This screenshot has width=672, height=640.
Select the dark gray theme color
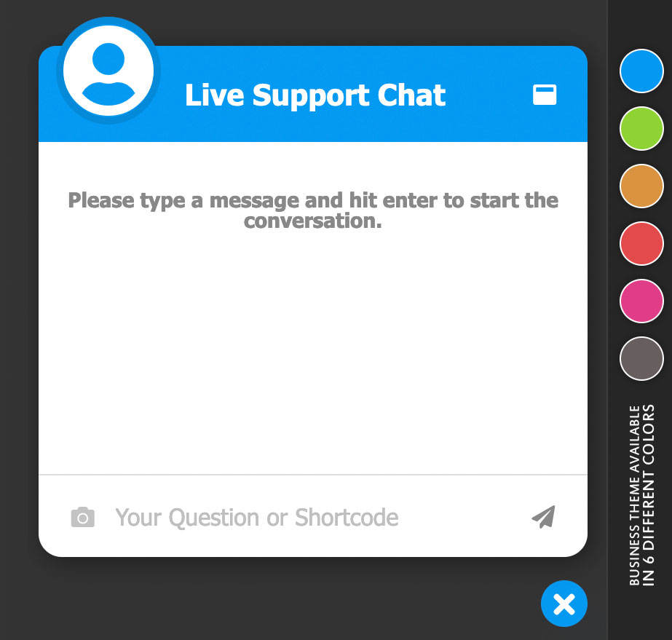coord(641,358)
